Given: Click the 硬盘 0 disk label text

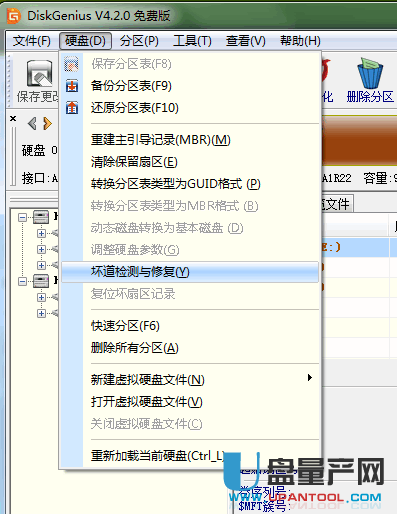Looking at the screenshot, I should click(39, 151).
